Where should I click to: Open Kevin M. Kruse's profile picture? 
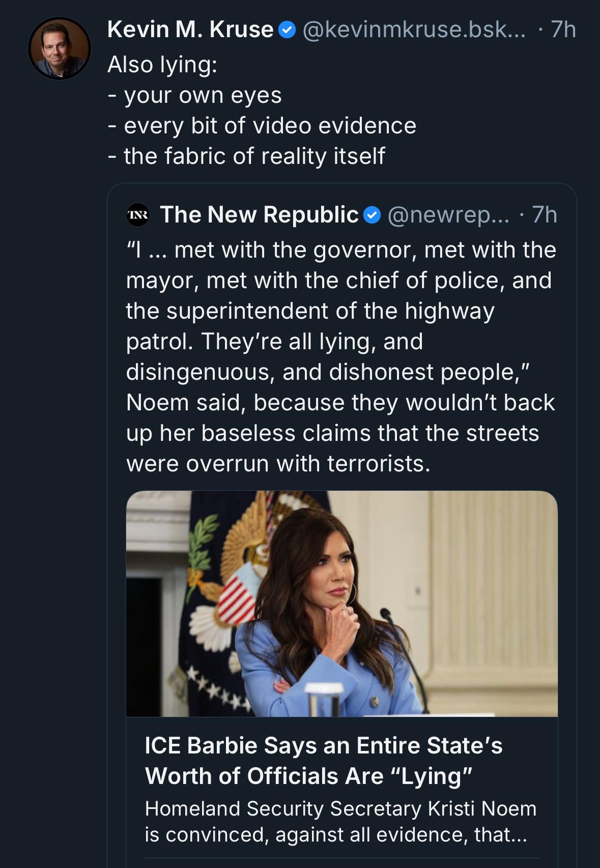pyautogui.click(x=60, y=48)
